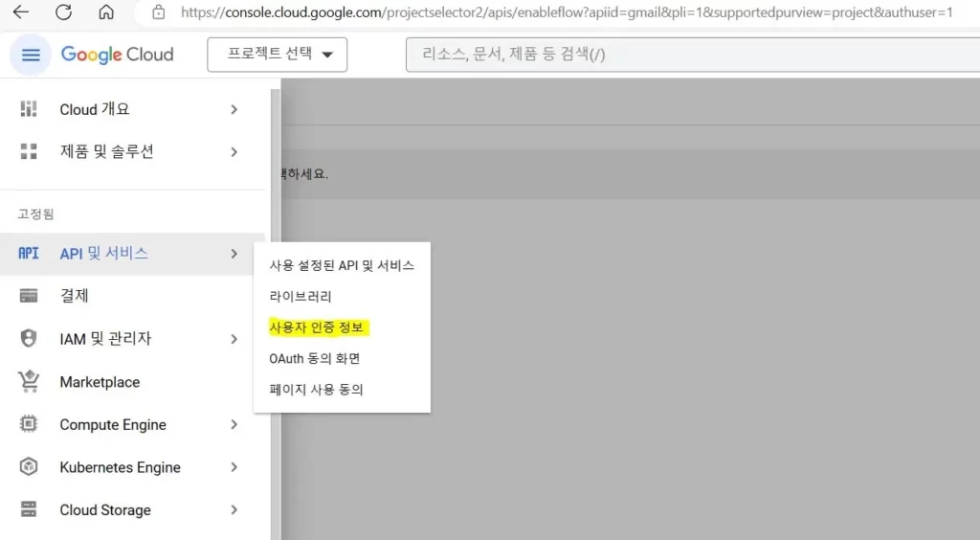This screenshot has width=980, height=540.
Task: Open the 프로젝트 선택 project dropdown
Action: pos(277,55)
